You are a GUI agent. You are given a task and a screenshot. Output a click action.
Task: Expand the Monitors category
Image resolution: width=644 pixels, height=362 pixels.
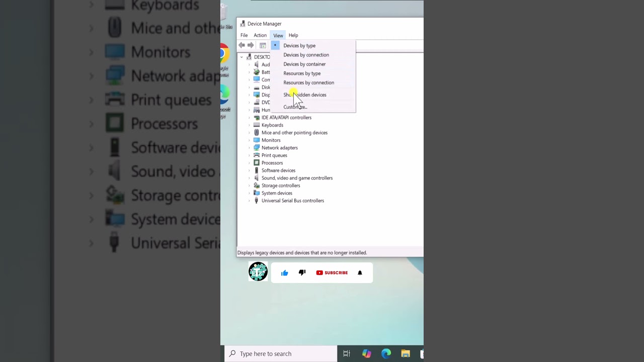click(249, 140)
